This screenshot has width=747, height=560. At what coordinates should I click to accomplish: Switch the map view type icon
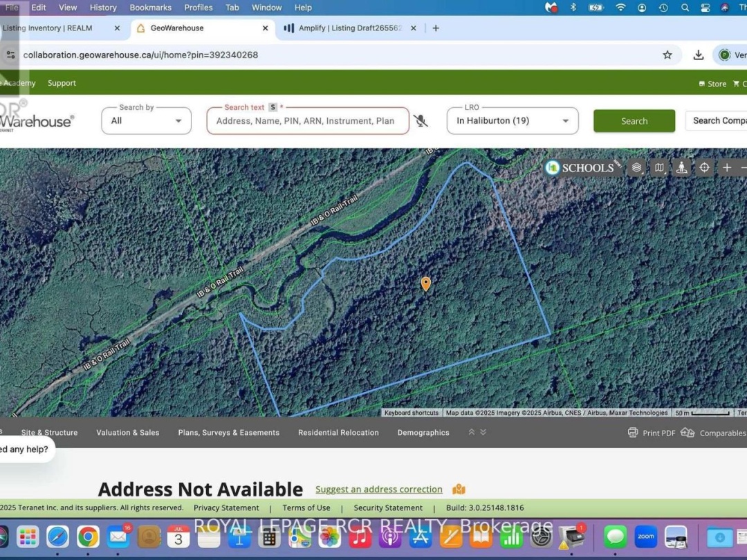click(x=659, y=167)
